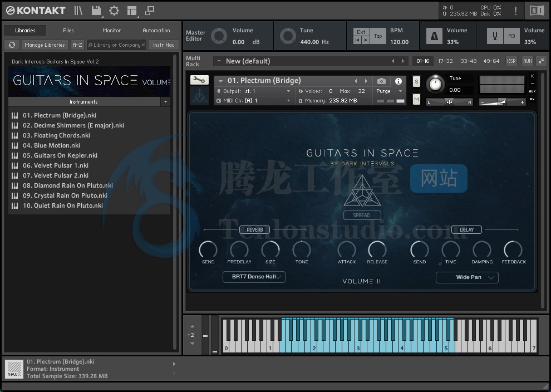551x392 pixels.
Task: Click the panic exclamation mark icon
Action: click(x=515, y=11)
